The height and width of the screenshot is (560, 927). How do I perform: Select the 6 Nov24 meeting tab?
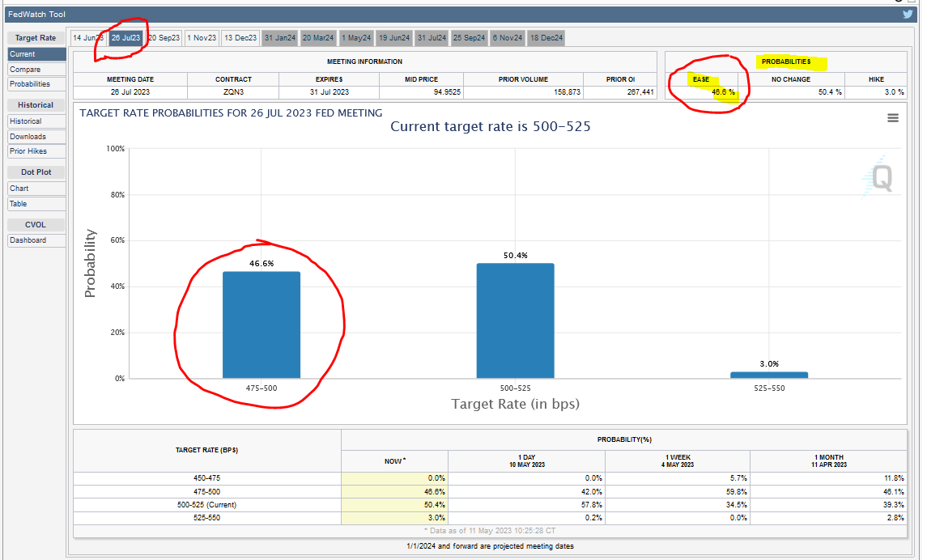point(508,38)
